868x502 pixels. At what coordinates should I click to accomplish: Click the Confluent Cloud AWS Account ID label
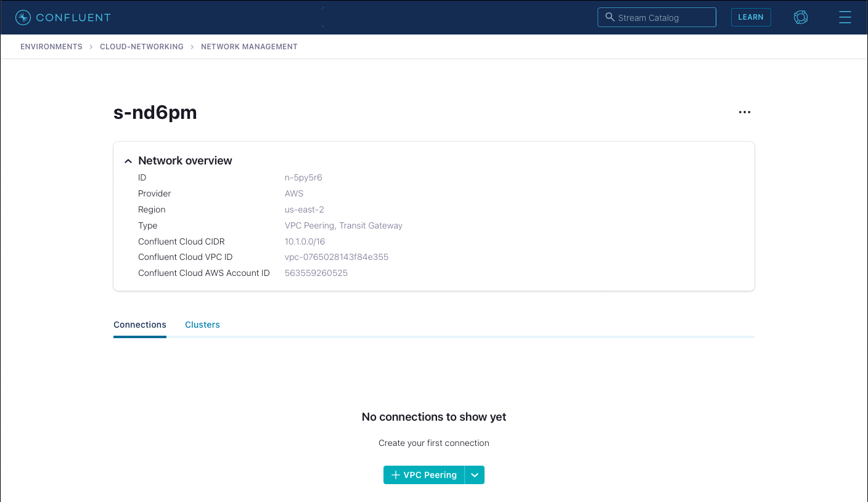click(204, 273)
